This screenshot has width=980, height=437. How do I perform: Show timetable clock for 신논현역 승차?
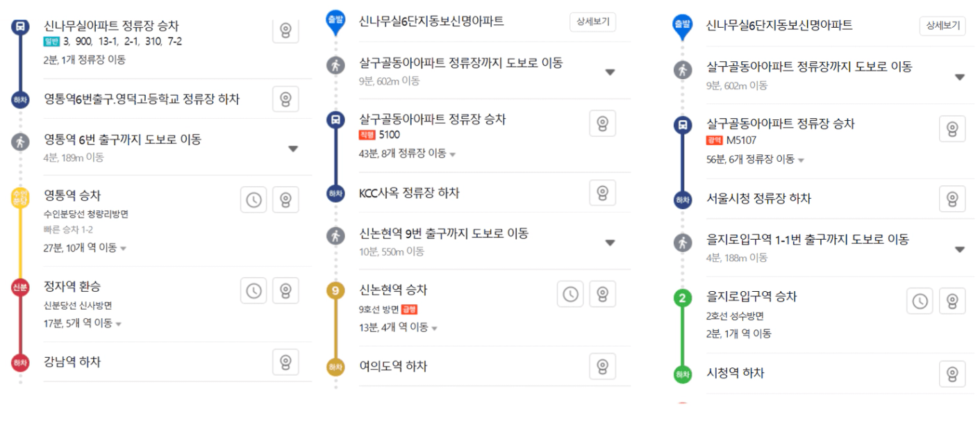coord(570,294)
